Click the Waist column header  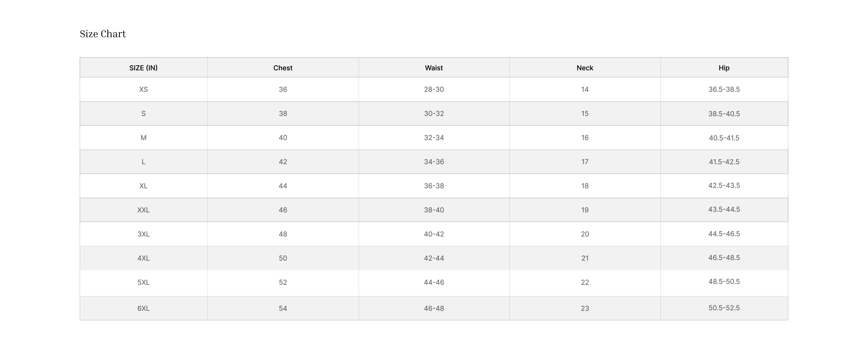[x=434, y=68]
